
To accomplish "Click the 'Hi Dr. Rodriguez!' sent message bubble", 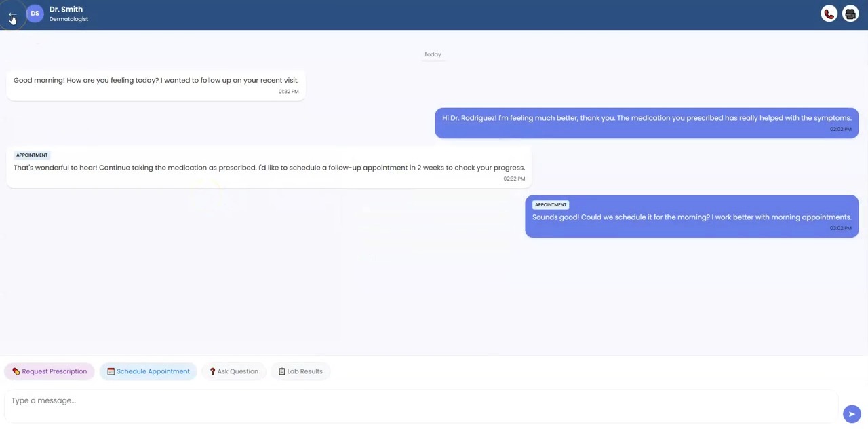I will (x=646, y=123).
